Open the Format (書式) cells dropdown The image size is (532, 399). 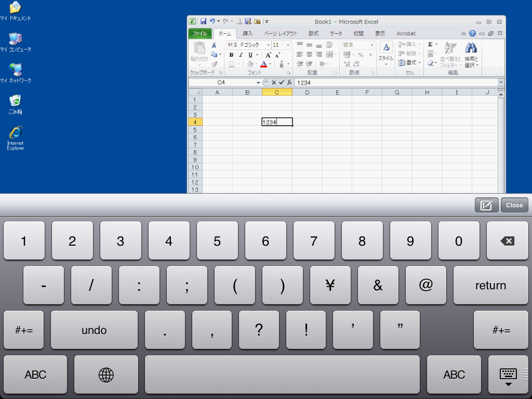coord(409,63)
